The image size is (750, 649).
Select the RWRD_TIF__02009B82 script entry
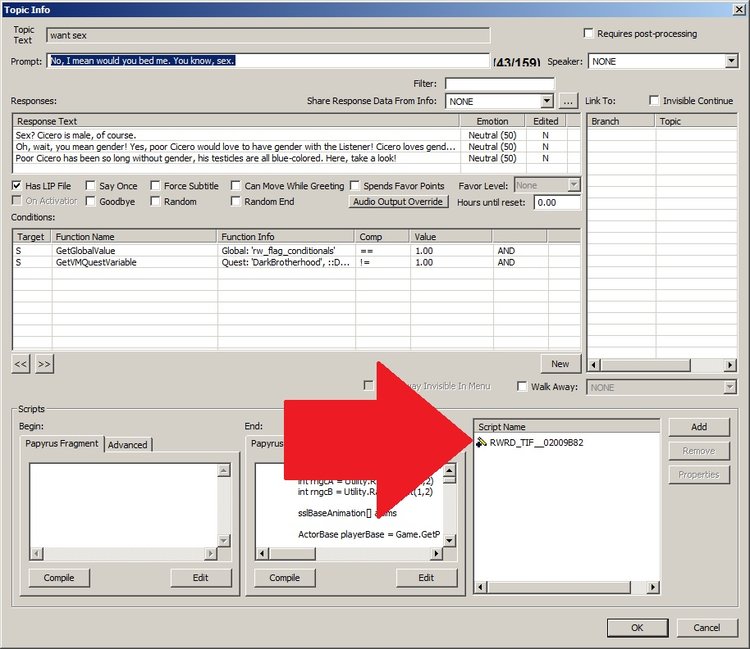[536, 442]
